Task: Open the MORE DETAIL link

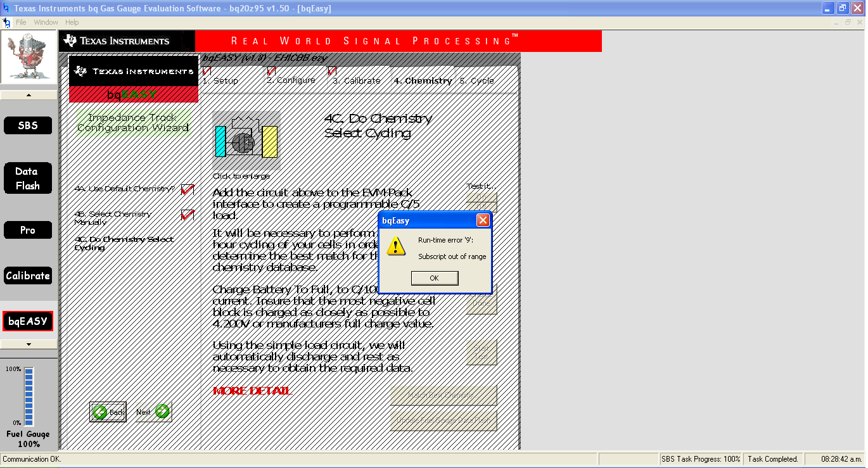Action: 252,391
